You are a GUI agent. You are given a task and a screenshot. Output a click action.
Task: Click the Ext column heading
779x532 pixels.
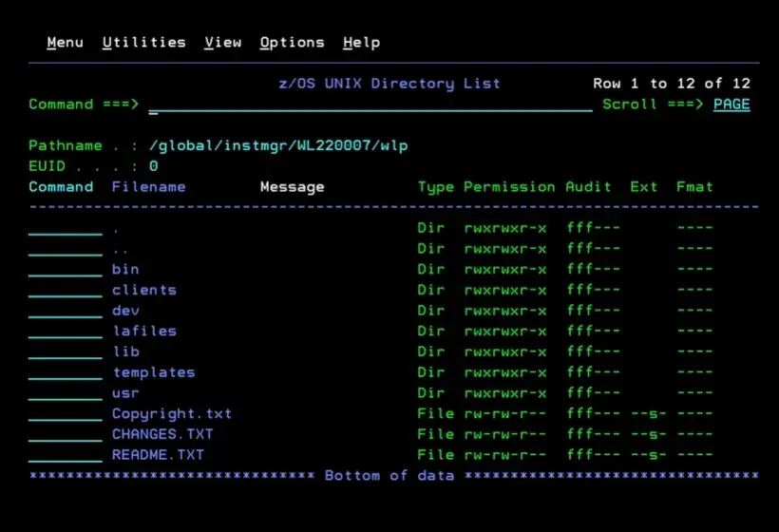tap(643, 187)
